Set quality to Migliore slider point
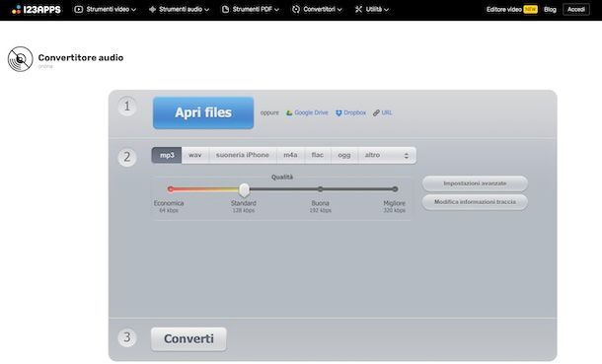 point(395,189)
